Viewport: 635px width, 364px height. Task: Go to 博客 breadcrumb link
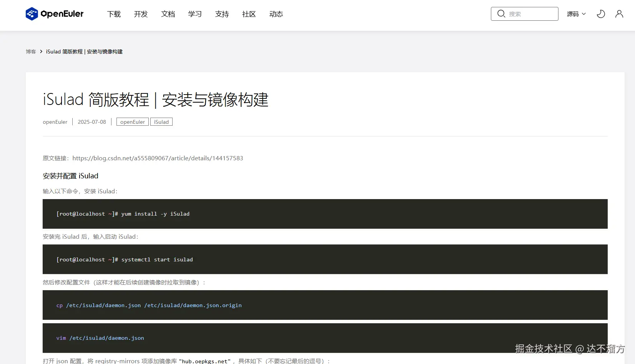pos(31,52)
